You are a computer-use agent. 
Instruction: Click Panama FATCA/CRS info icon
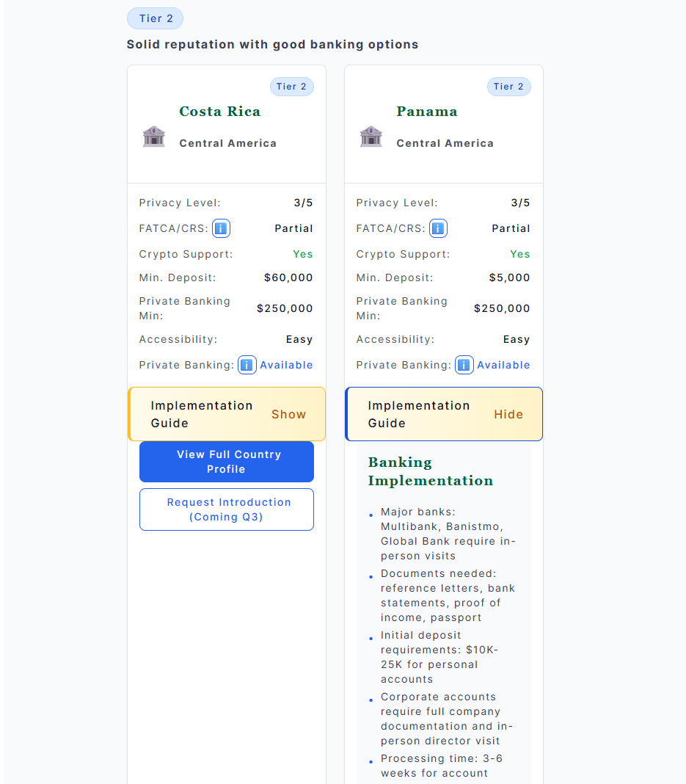pyautogui.click(x=438, y=228)
